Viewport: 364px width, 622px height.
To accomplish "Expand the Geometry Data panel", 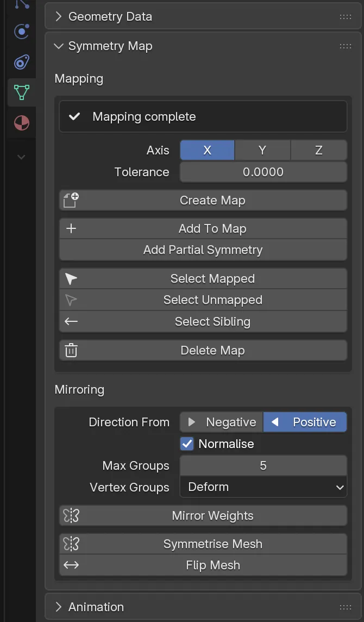I will [x=58, y=17].
